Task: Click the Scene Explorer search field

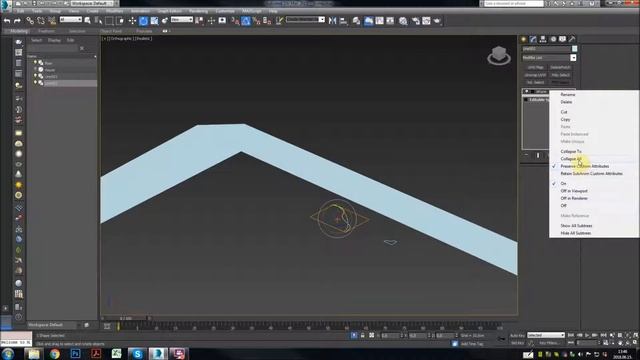Action: (x=52, y=48)
